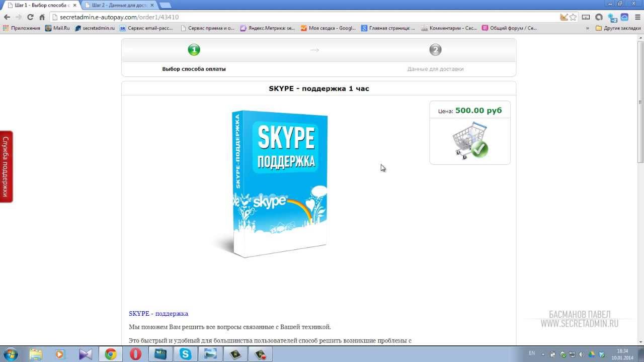Click the ruler extension icon

tap(586, 17)
